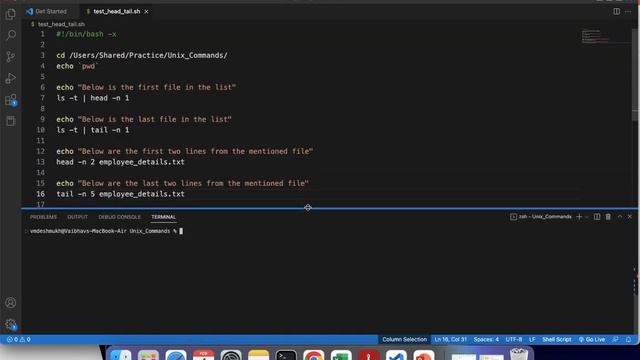Open the Source Control view
640x360 pixels.
[x=11, y=57]
